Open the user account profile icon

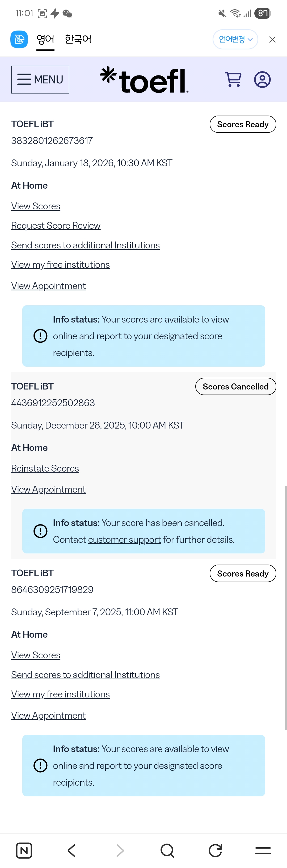pyautogui.click(x=262, y=79)
